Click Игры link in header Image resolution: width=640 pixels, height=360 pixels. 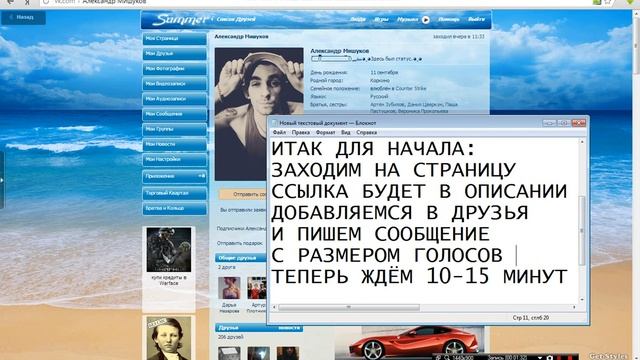(381, 19)
